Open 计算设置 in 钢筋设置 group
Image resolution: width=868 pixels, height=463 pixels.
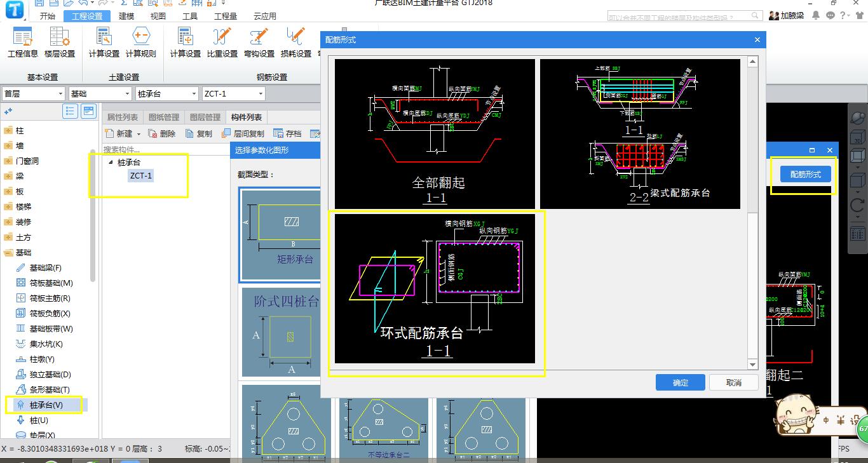(186, 43)
